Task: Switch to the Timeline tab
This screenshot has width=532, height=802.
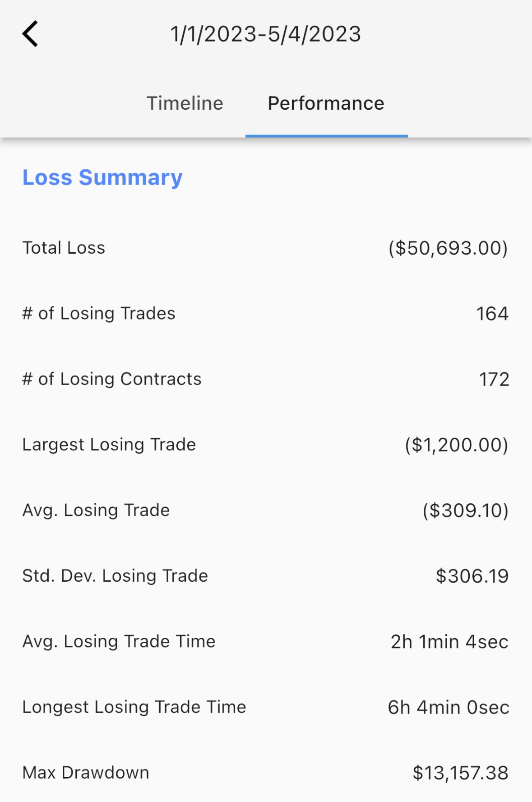Action: point(185,103)
